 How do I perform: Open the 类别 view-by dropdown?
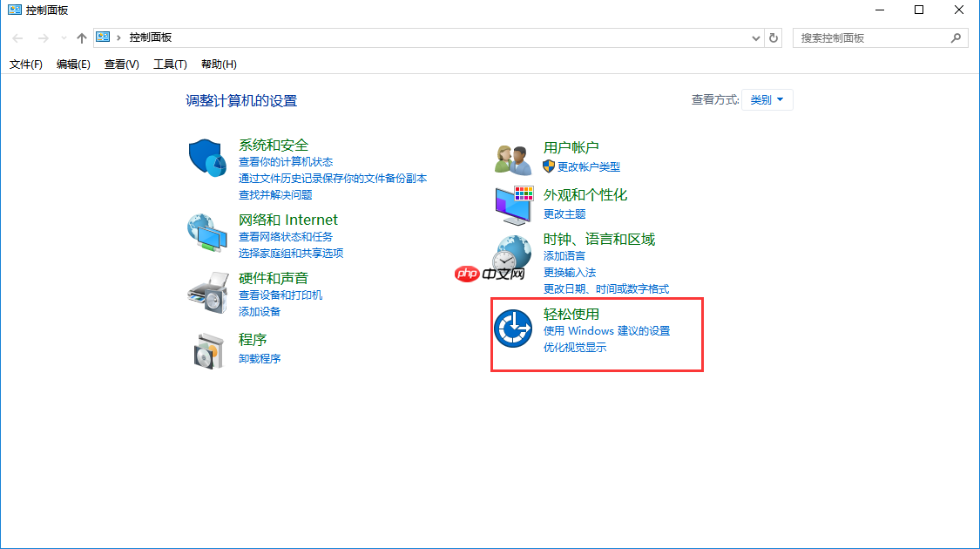767,99
